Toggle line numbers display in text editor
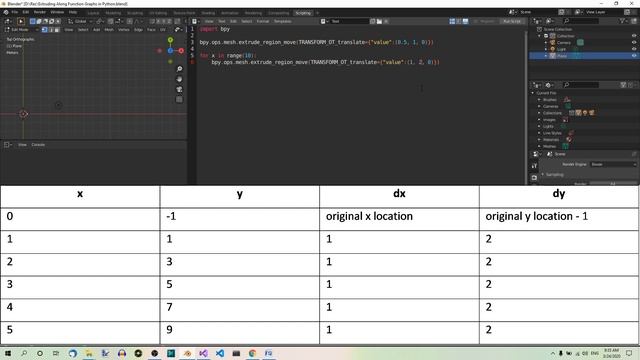 click(x=452, y=21)
